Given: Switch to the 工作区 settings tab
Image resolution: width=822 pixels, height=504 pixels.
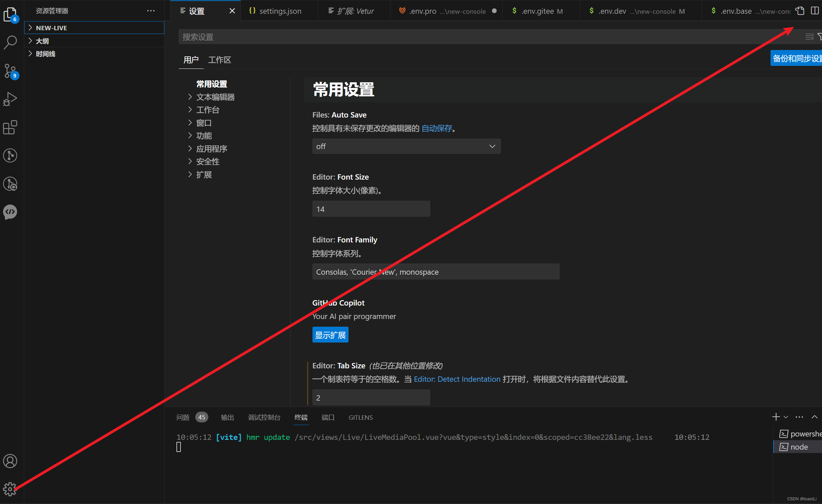Looking at the screenshot, I should pyautogui.click(x=219, y=60).
